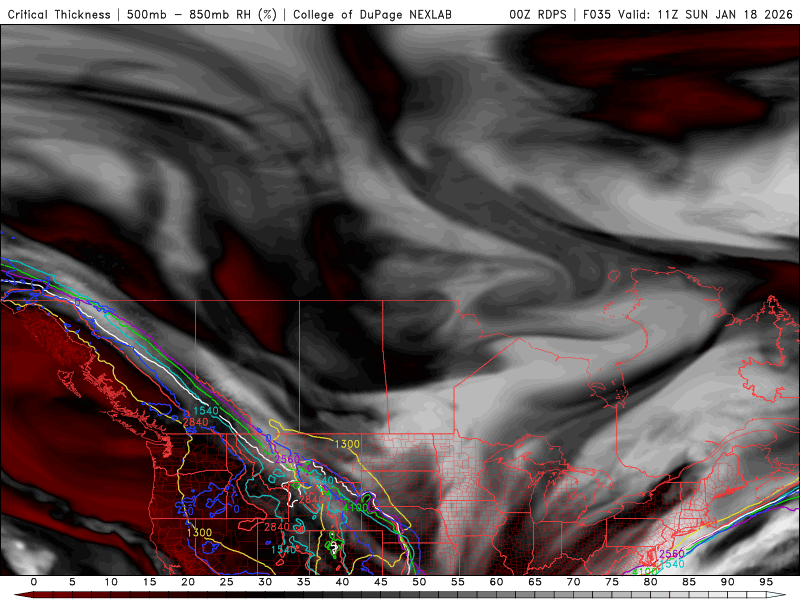Click "Valid: 11Z SUN JAN 18 2026" text
The image size is (800, 600).
[x=706, y=14]
